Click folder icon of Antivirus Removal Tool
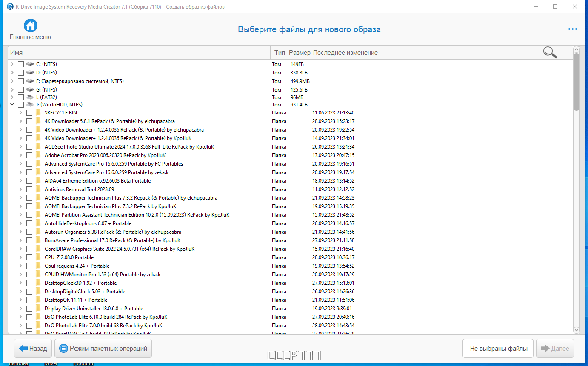The width and height of the screenshot is (588, 366). click(38, 189)
